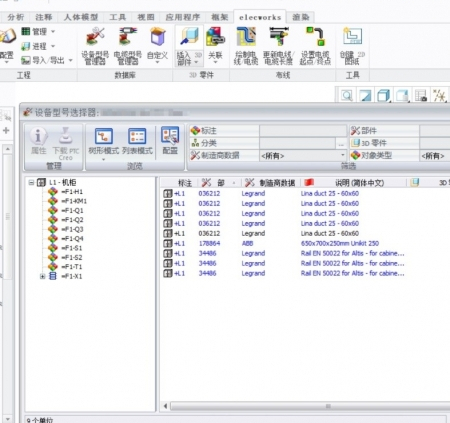Open the 属性 info icon in selector
The width and height of the screenshot is (450, 423).
coord(38,136)
